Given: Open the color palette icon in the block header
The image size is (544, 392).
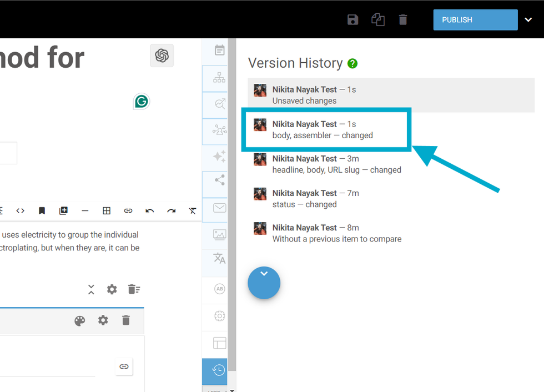Looking at the screenshot, I should tap(80, 320).
